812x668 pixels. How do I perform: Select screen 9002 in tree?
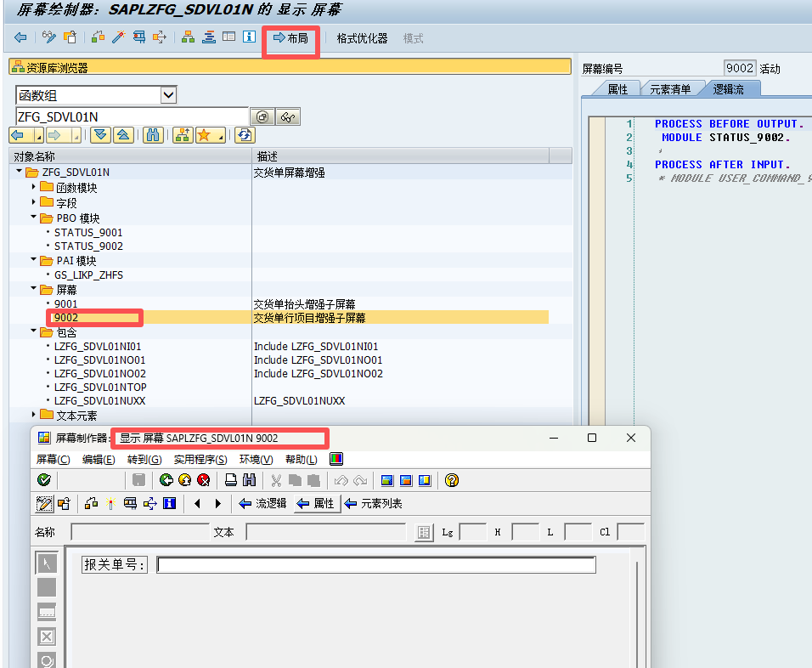(65, 318)
